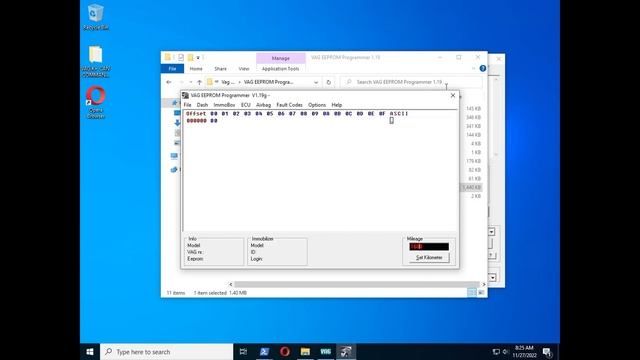The width and height of the screenshot is (640, 360).
Task: Open the ECU menu
Action: tap(245, 105)
